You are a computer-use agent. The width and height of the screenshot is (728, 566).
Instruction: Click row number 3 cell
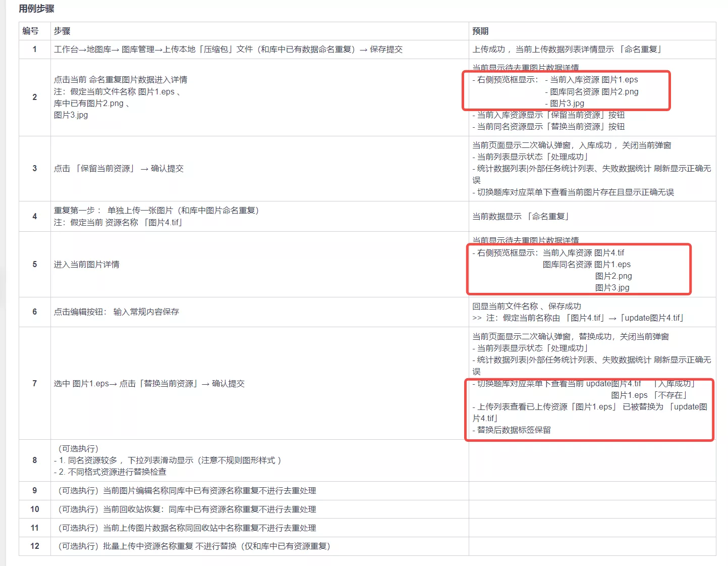pyautogui.click(x=34, y=169)
